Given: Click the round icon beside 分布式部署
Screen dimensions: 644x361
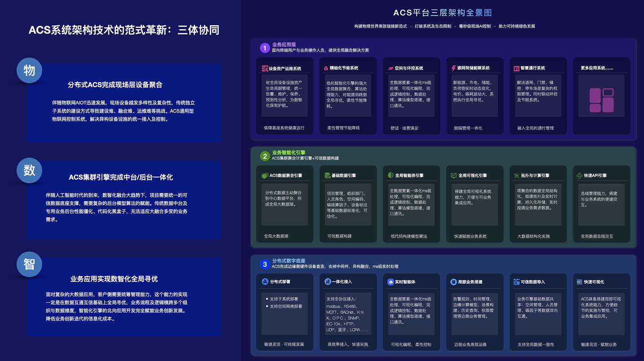Looking at the screenshot, I should (x=265, y=282).
